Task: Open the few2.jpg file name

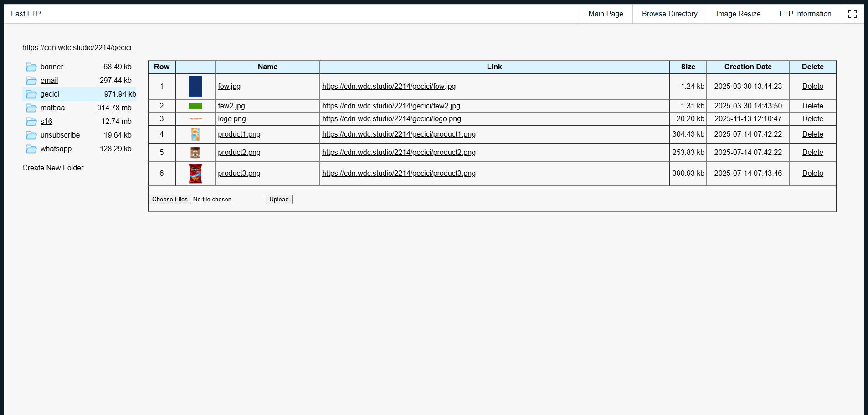Action: tap(231, 106)
